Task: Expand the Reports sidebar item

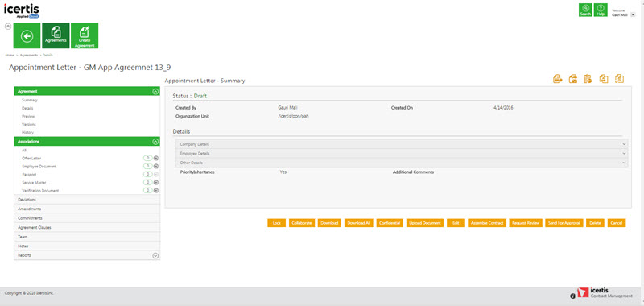Action: click(x=155, y=255)
